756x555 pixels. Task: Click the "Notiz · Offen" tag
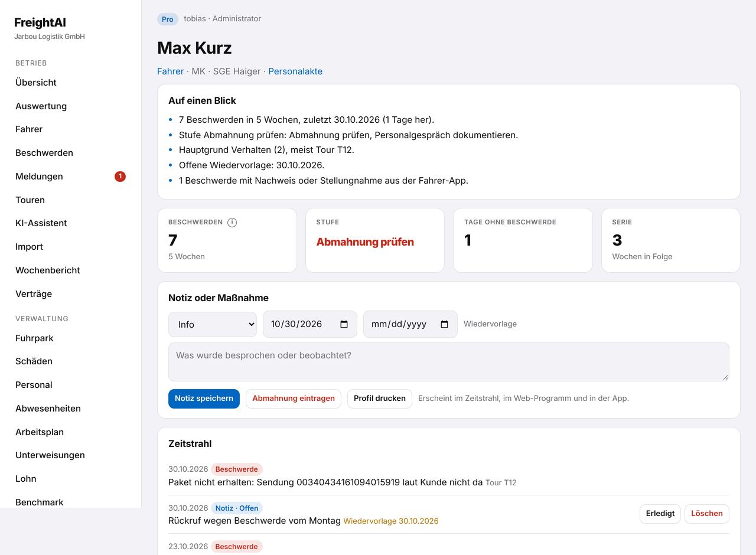point(237,508)
